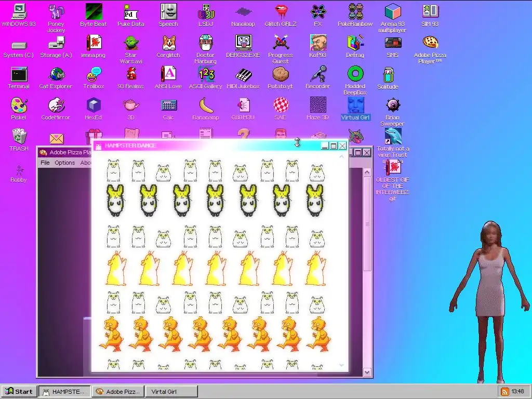Click the Start button
Screen dimensions: 532x399
pyautogui.click(x=19, y=392)
